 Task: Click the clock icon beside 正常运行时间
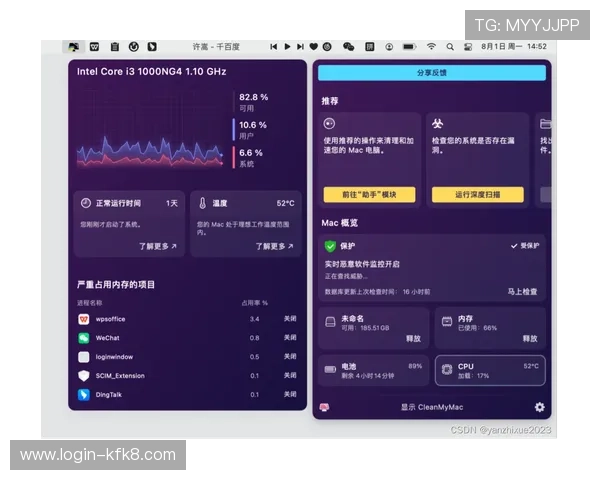pyautogui.click(x=86, y=203)
